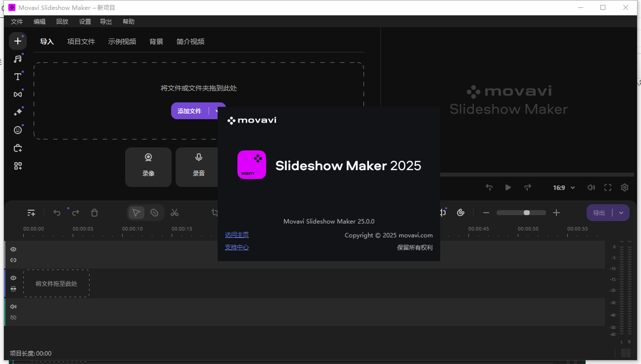The image size is (641, 364).
Task: Enter fullscreen preview
Action: point(608,187)
